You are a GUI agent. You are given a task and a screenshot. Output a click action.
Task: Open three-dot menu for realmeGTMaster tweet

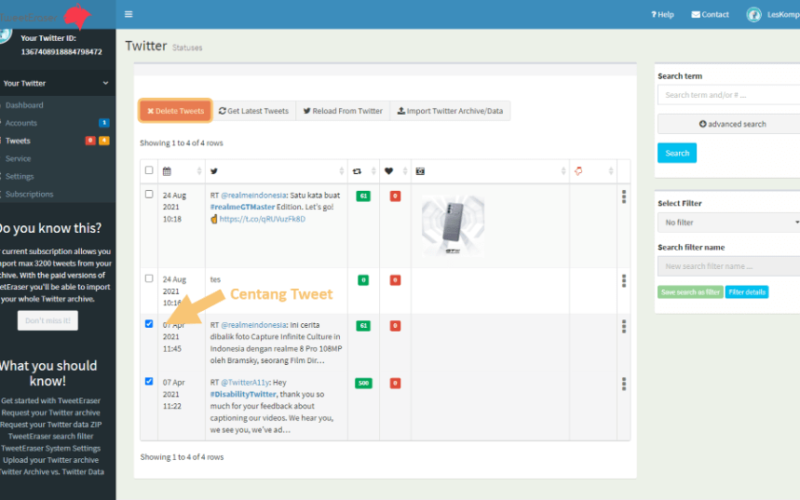pyautogui.click(x=623, y=197)
